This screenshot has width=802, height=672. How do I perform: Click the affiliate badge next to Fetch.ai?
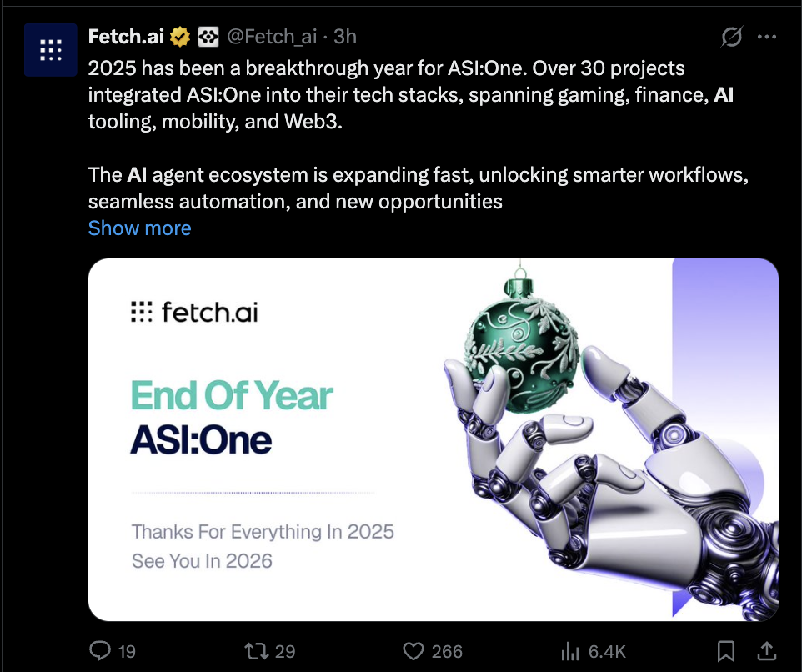click(x=208, y=37)
